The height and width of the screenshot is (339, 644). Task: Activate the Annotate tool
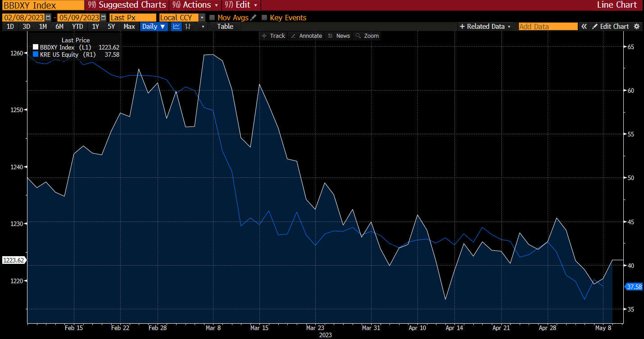306,36
